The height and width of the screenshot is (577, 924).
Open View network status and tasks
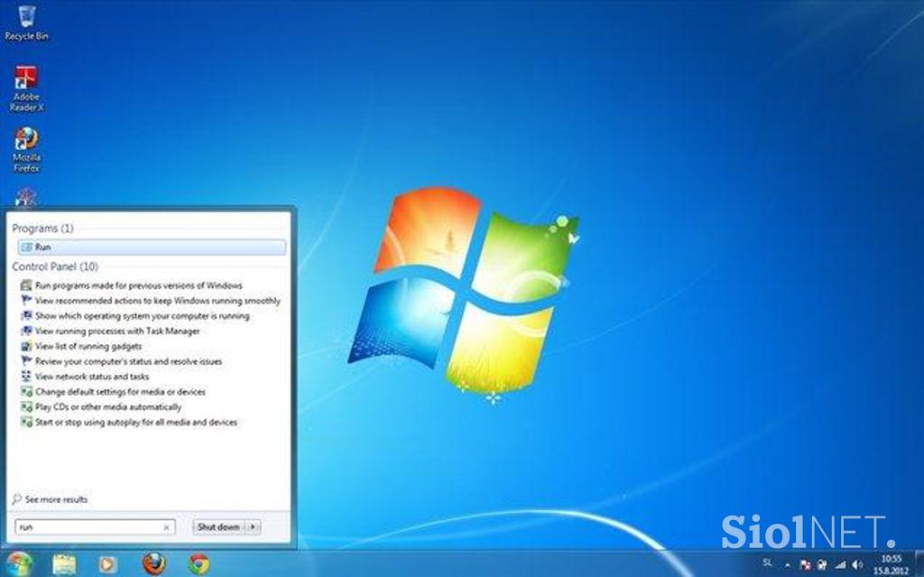click(x=92, y=377)
